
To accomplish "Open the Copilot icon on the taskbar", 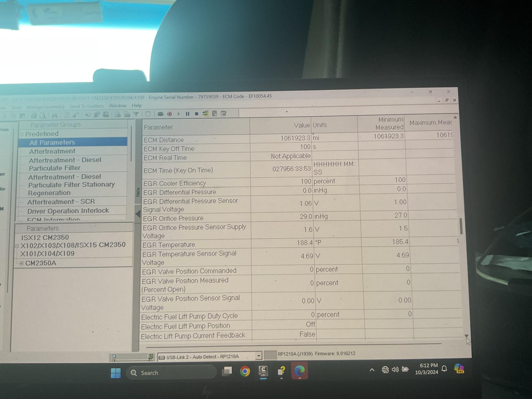I will point(459,368).
